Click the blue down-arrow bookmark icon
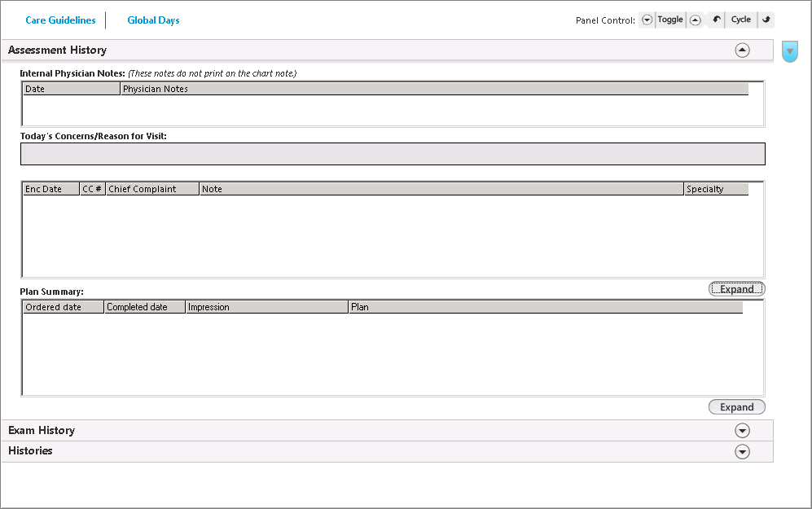The image size is (812, 509). click(x=790, y=51)
